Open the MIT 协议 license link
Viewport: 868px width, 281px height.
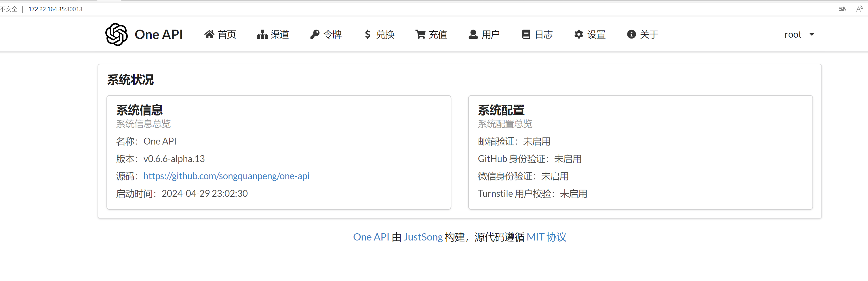tap(546, 237)
